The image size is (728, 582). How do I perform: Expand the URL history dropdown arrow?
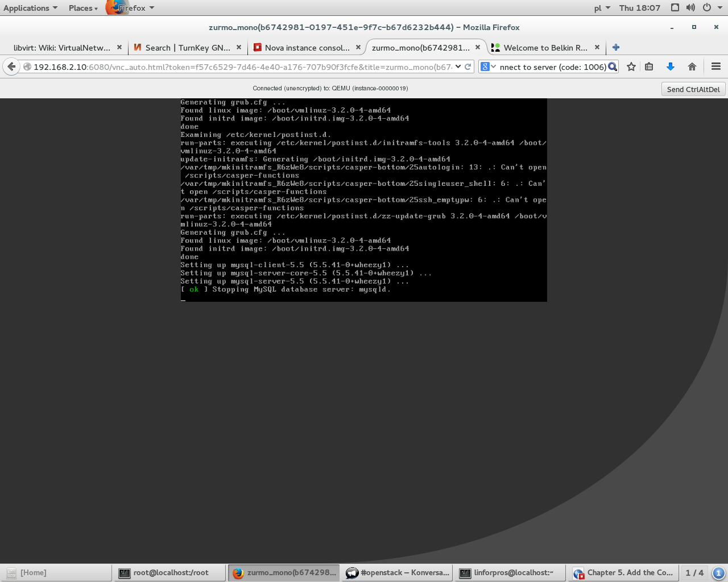458,66
